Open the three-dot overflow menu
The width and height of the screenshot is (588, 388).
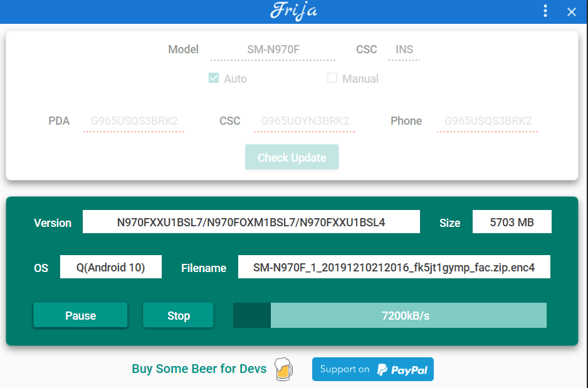545,11
